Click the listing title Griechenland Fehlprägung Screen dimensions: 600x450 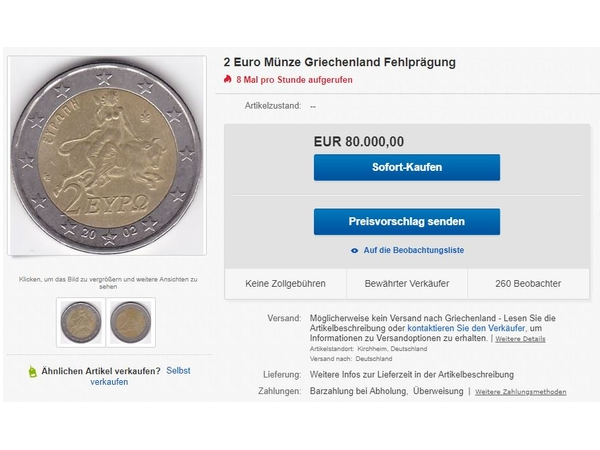[x=339, y=62]
